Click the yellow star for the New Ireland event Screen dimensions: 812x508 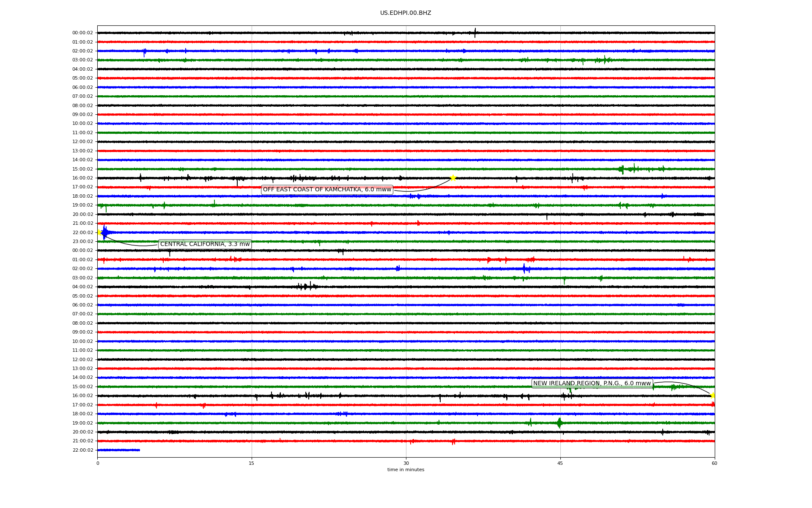[x=713, y=395]
